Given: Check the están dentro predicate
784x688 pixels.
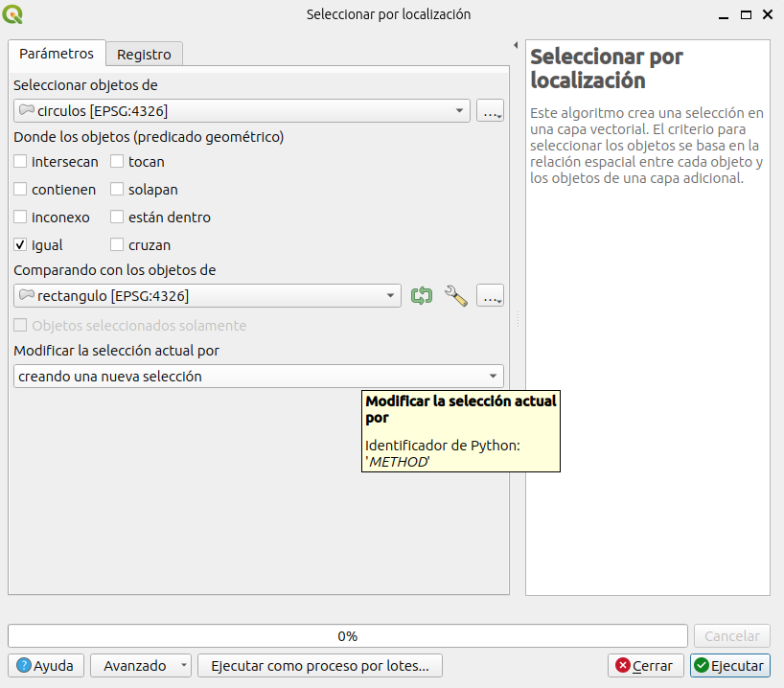Looking at the screenshot, I should pos(118,218).
